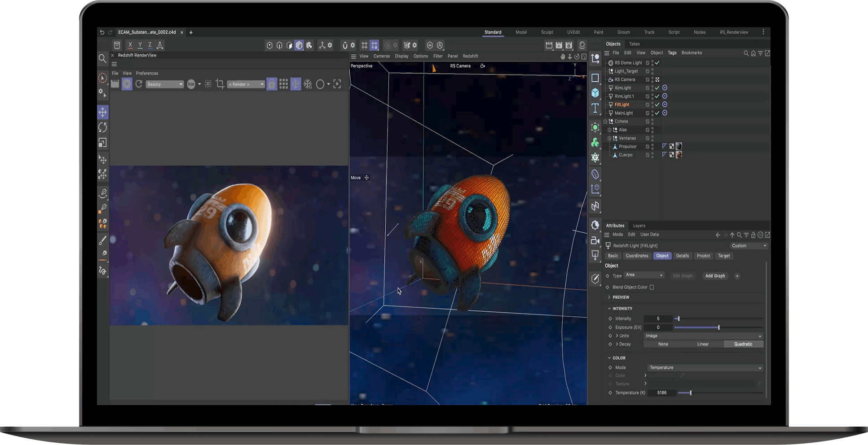Switch to the Sculpt layout tab

[547, 32]
